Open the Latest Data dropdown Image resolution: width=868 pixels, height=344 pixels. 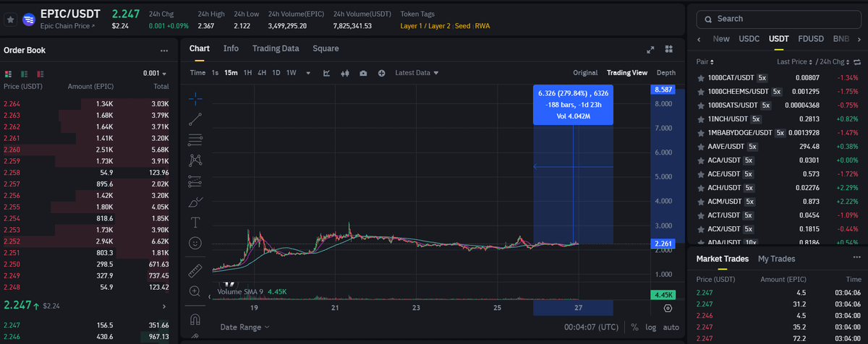pyautogui.click(x=417, y=73)
